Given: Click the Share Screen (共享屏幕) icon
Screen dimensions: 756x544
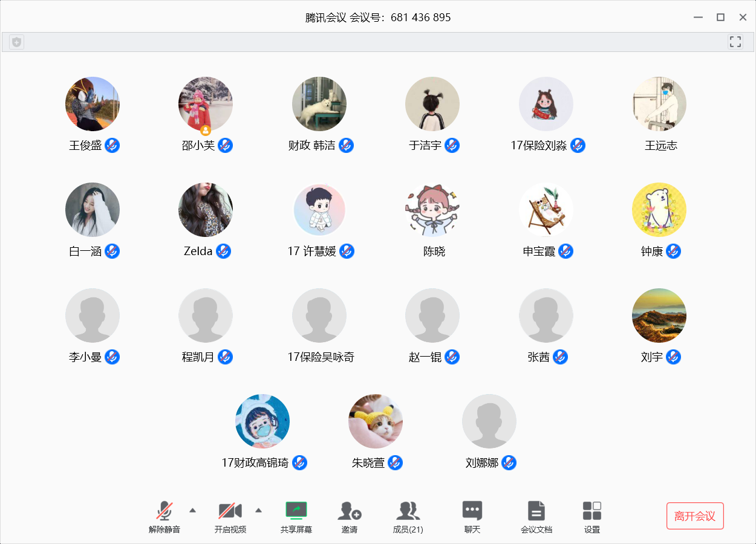Looking at the screenshot, I should (296, 511).
